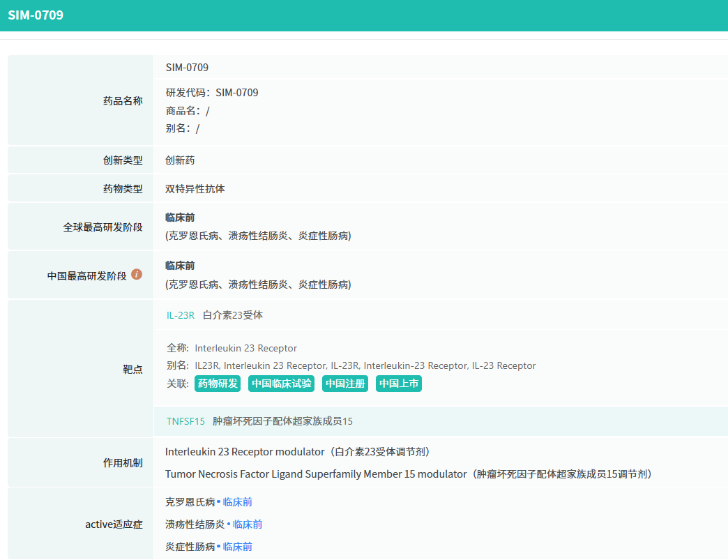The width and height of the screenshot is (728, 560).
Task: Click 临床前 link next to 炎症性肠病
Action: (238, 547)
